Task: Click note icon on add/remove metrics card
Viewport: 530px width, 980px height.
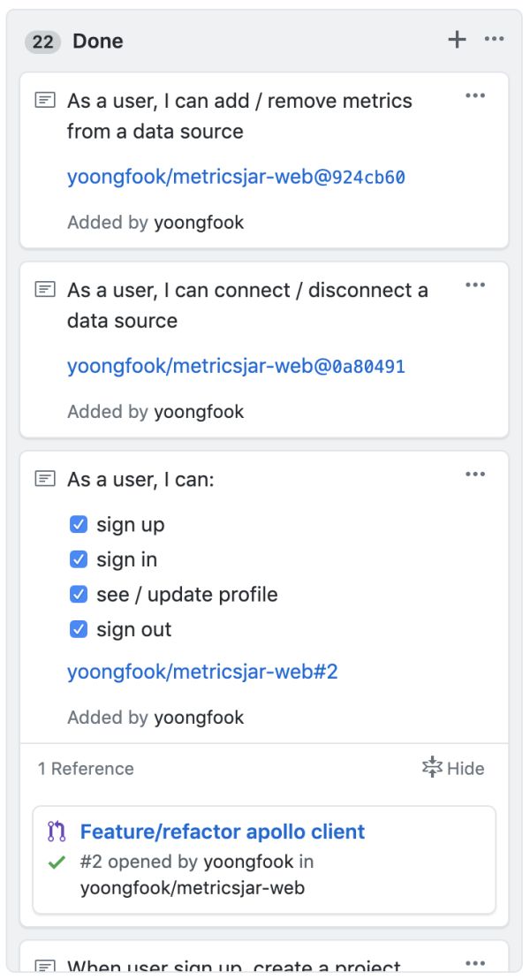Action: [x=45, y=100]
